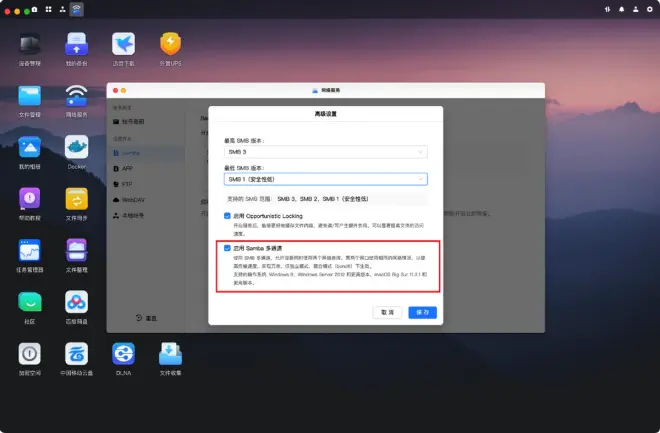Open the 加密空间 desktop icon

[29, 354]
